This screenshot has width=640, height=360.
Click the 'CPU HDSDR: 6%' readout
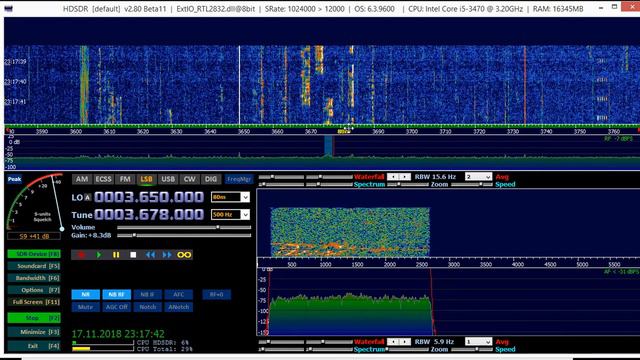click(x=163, y=343)
